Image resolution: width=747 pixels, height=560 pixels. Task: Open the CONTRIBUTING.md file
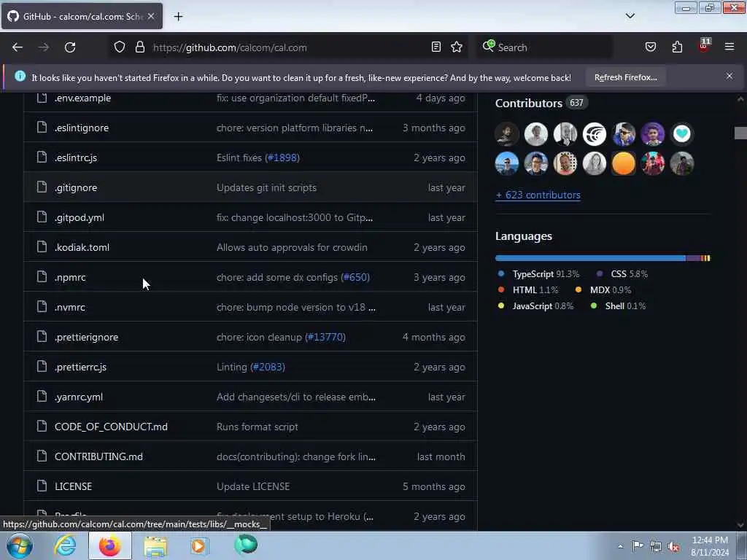pos(98,456)
